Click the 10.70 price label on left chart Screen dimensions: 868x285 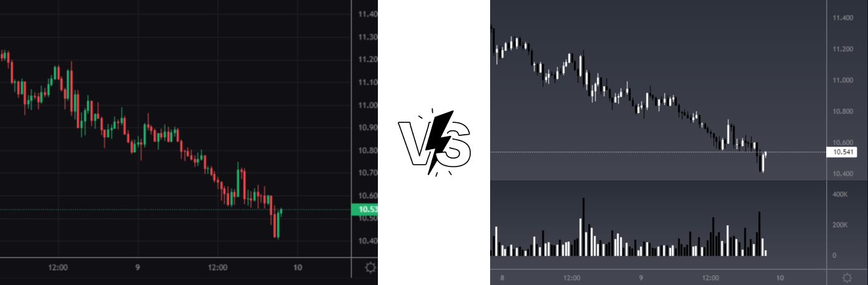pos(367,173)
